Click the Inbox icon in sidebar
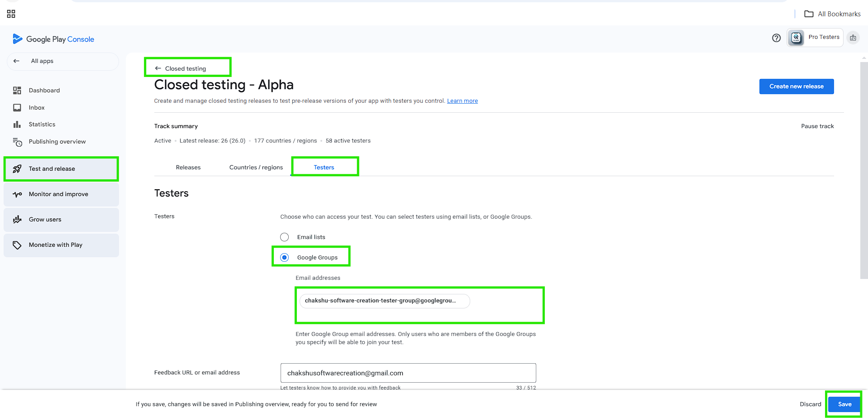The width and height of the screenshot is (868, 418). (17, 108)
